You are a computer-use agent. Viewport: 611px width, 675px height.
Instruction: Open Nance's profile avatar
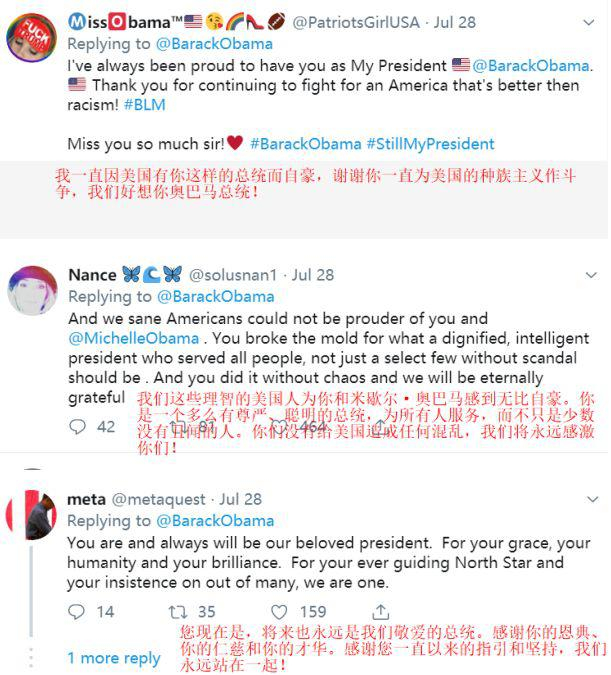coord(31,292)
